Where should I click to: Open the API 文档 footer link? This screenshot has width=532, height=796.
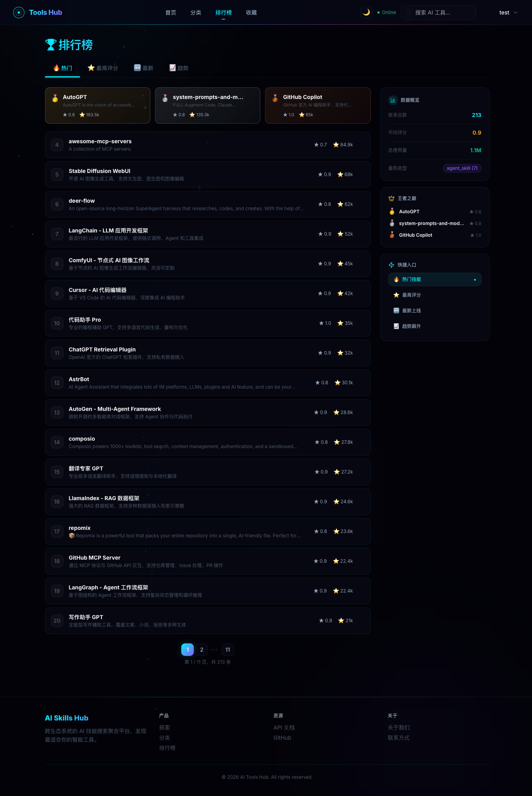[x=284, y=728]
